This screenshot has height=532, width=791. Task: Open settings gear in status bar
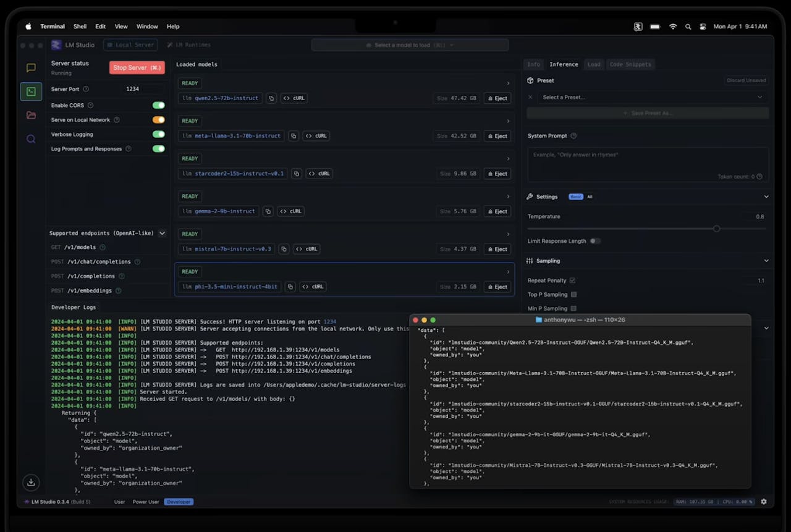coord(764,502)
